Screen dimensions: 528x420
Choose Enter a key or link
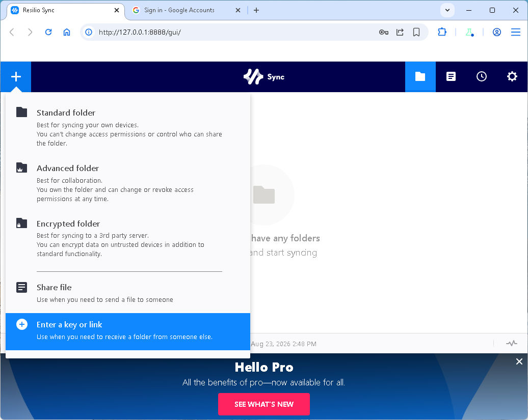[x=128, y=331]
